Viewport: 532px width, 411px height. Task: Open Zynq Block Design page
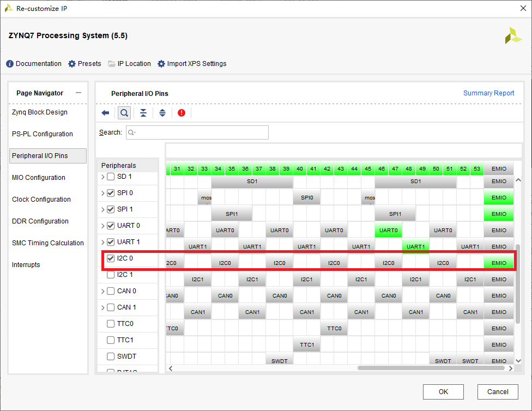(x=40, y=112)
